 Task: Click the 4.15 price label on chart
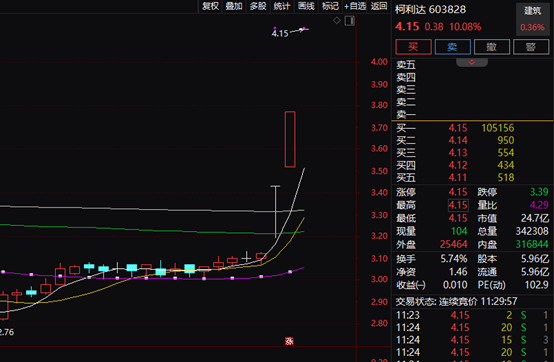click(x=280, y=34)
